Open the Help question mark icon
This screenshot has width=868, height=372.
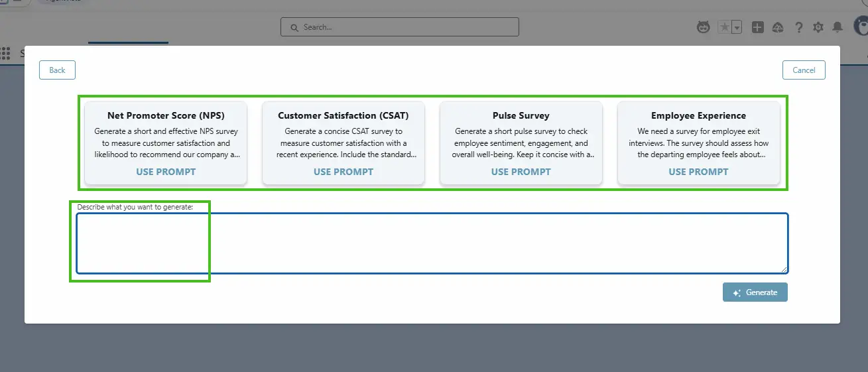coord(799,27)
